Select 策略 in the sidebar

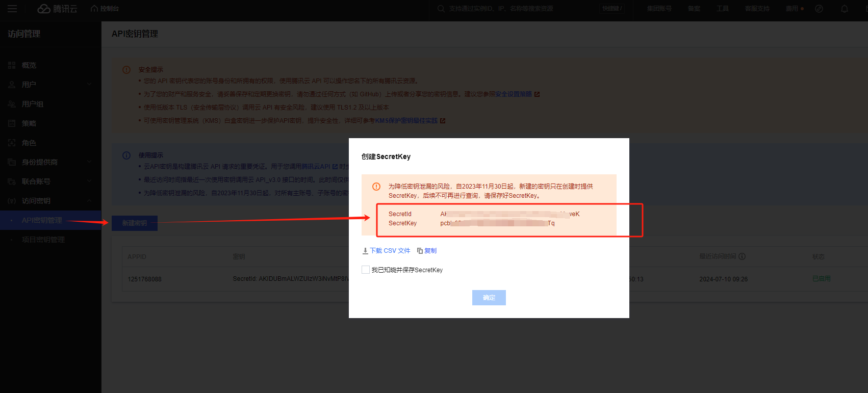[29, 123]
